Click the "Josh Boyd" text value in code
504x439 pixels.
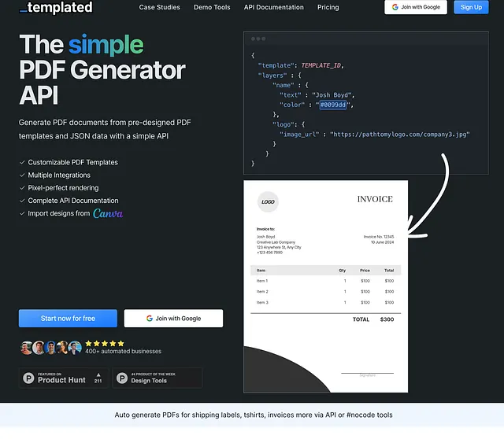click(x=332, y=95)
